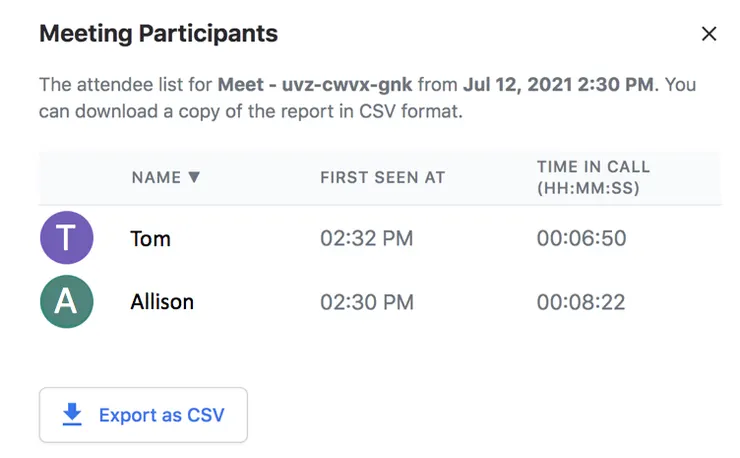Image resolution: width=740 pixels, height=458 pixels.
Task: Click the download arrow icon
Action: point(72,415)
